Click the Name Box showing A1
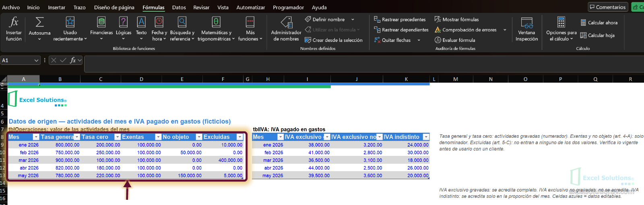 [17, 60]
